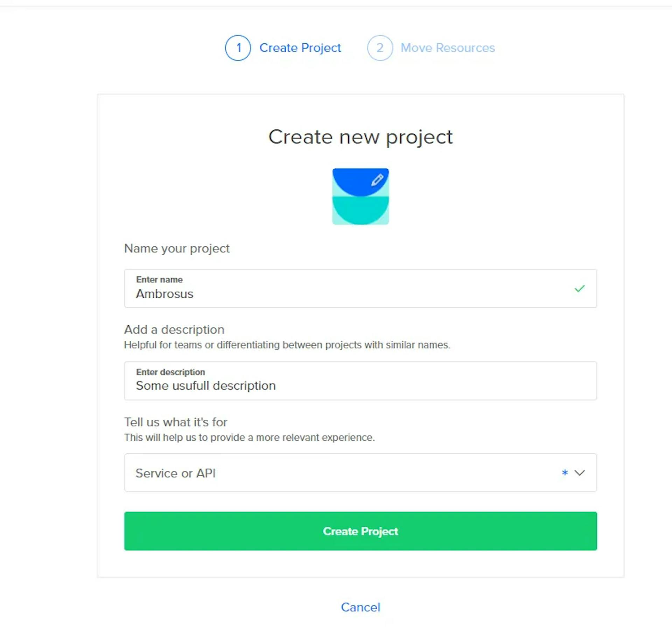Click the green checkmark in name field
The width and height of the screenshot is (672, 631).
point(580,289)
